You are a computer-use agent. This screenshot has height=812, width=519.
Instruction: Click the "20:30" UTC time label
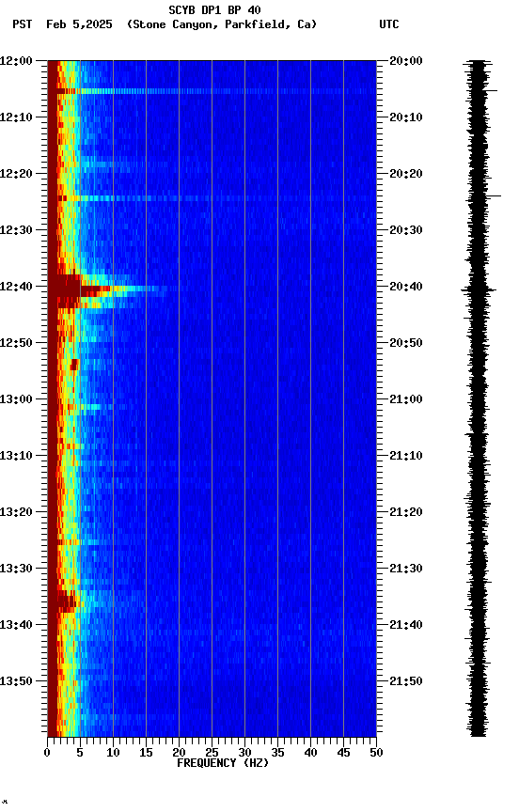pos(406,230)
